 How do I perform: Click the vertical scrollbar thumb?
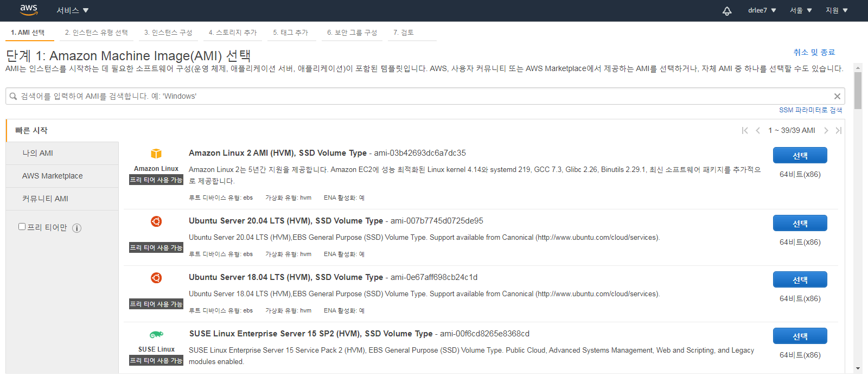[858, 91]
